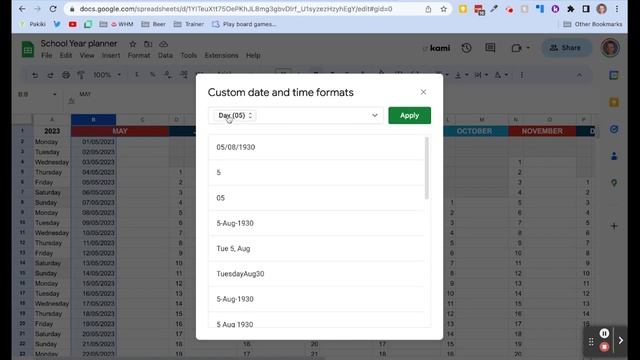This screenshot has width=640, height=360.
Task: Click the format list scrollbar
Action: [x=427, y=168]
